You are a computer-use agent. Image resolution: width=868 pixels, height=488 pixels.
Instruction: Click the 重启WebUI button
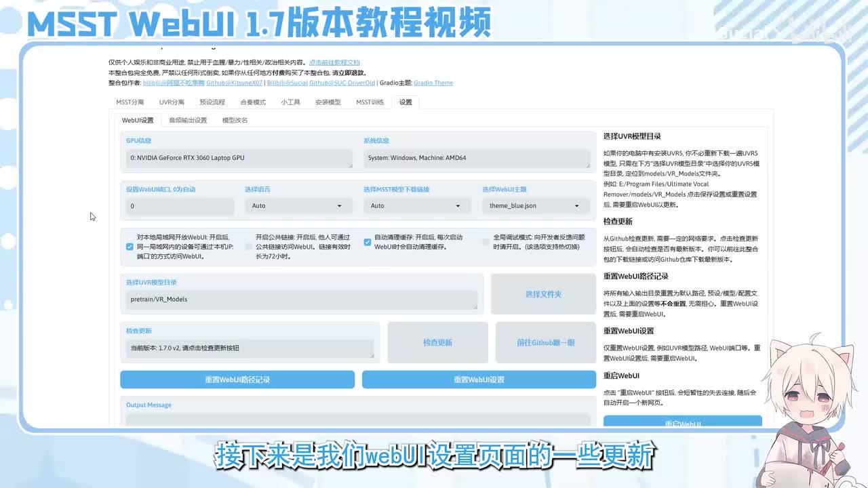click(683, 422)
